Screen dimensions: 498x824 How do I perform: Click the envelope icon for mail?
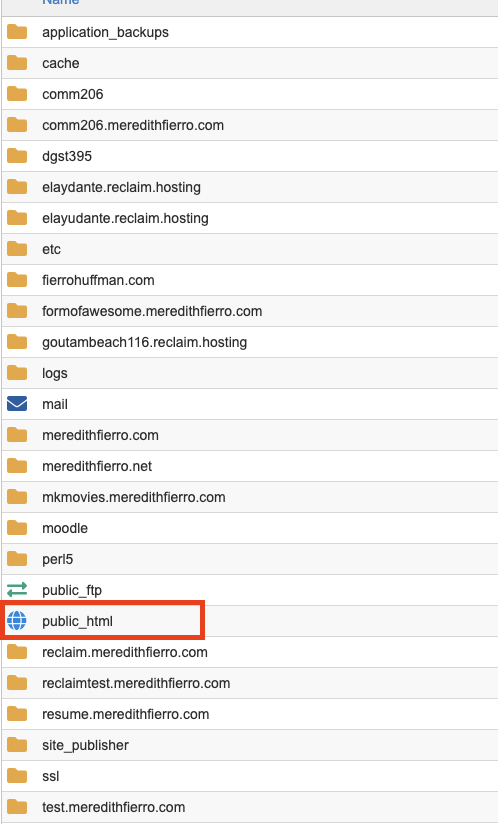click(x=17, y=404)
